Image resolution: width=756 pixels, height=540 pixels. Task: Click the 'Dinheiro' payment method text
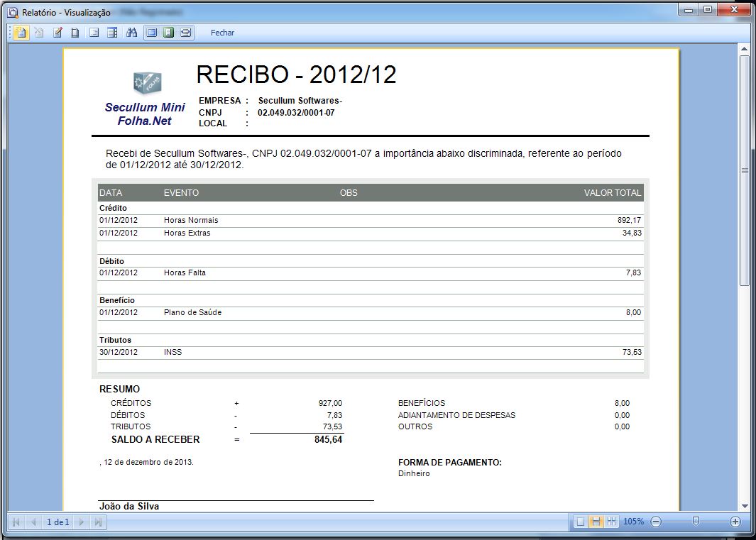(414, 474)
